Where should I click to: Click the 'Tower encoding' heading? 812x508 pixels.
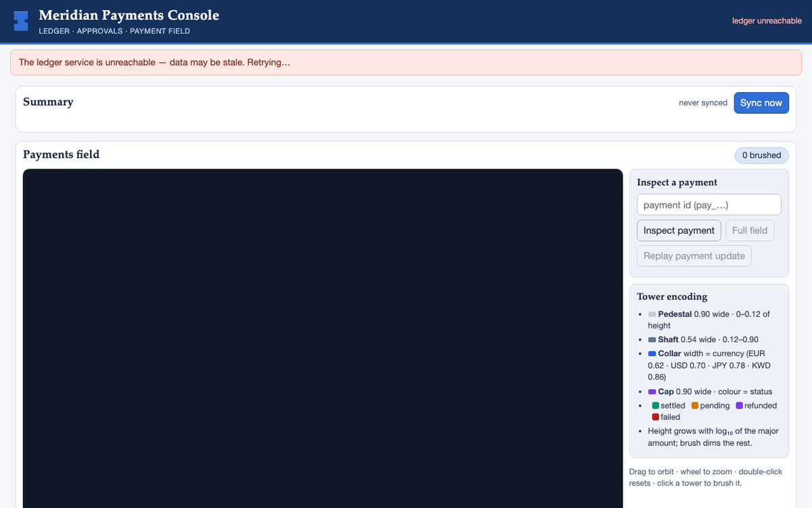pyautogui.click(x=672, y=297)
